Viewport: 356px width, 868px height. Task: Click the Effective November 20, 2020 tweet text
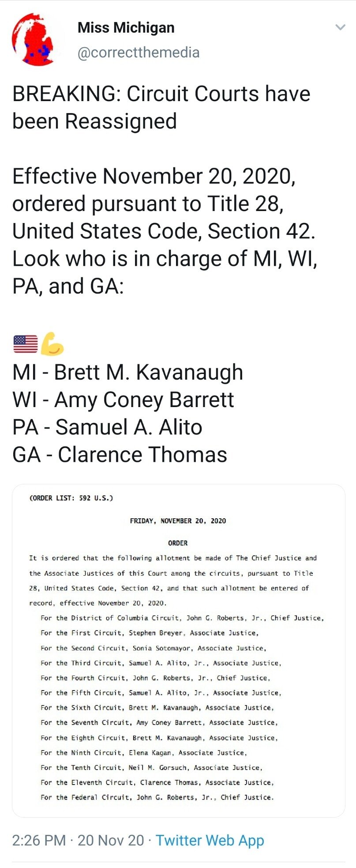pos(154,176)
